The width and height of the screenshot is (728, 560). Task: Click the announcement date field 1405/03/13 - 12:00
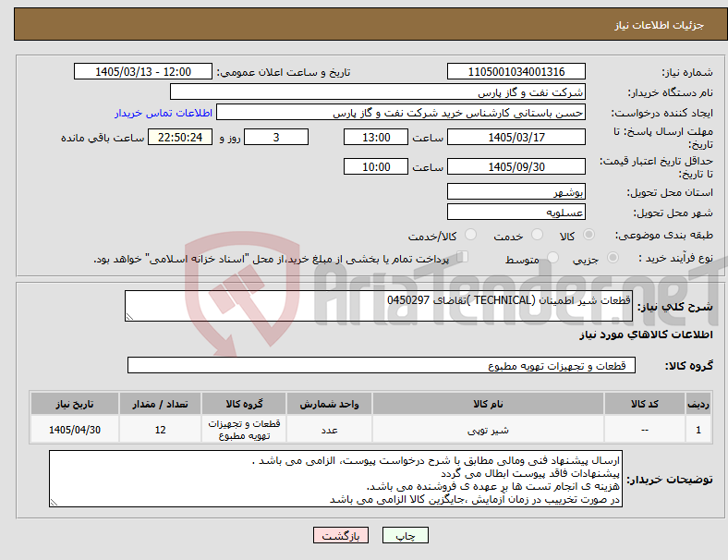point(143,71)
